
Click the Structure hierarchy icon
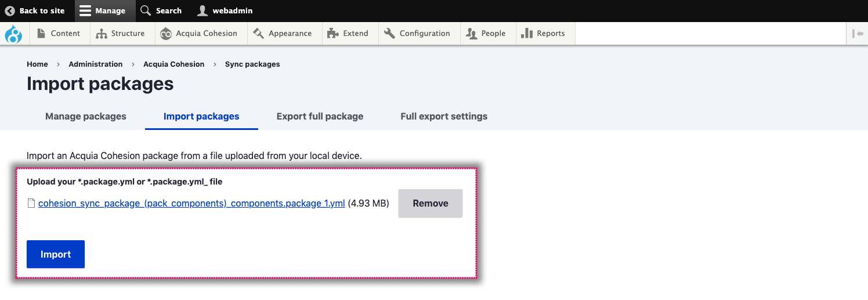[x=102, y=34]
